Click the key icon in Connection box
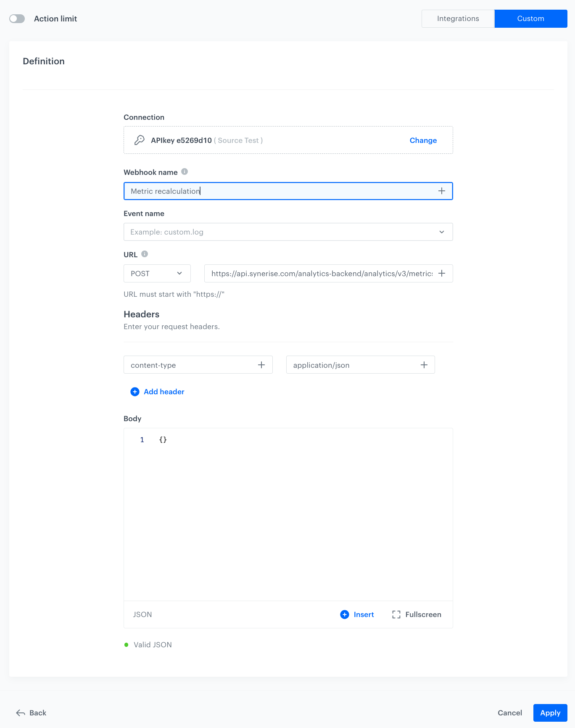This screenshot has height=728, width=575. pyautogui.click(x=140, y=140)
